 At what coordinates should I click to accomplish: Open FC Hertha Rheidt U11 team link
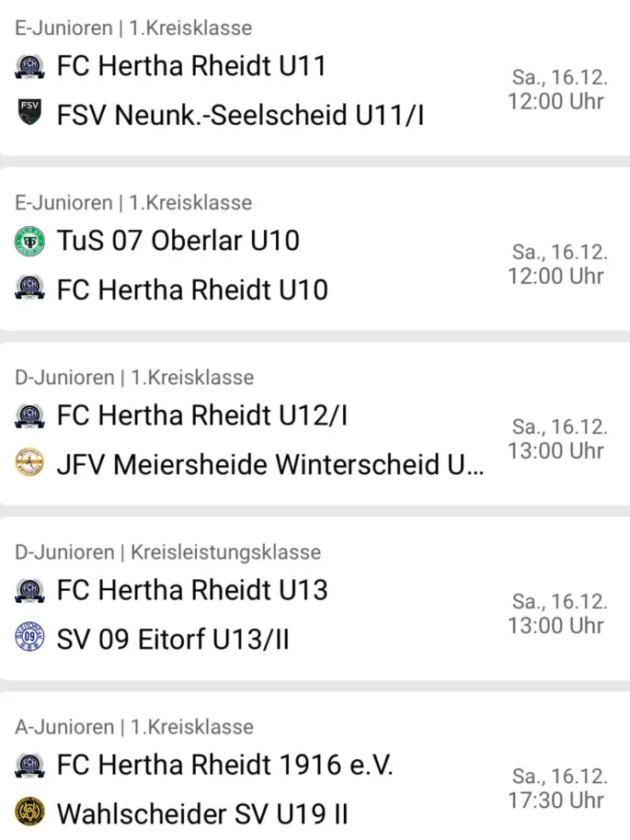(192, 66)
